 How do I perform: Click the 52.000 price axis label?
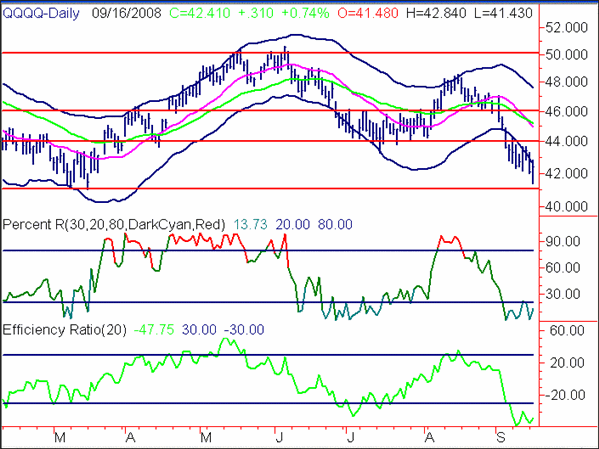coord(566,28)
